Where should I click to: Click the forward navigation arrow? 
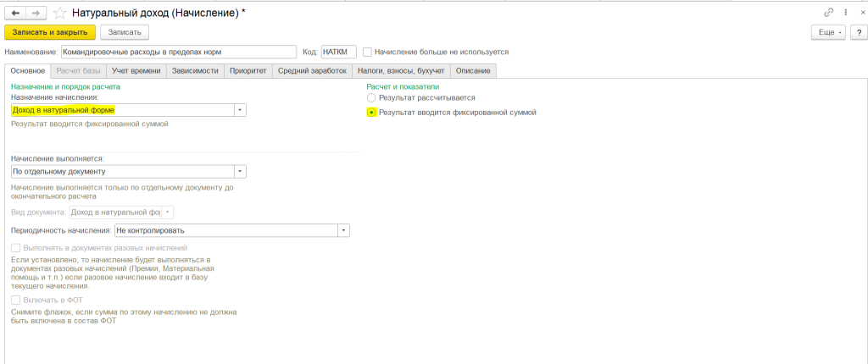click(36, 13)
